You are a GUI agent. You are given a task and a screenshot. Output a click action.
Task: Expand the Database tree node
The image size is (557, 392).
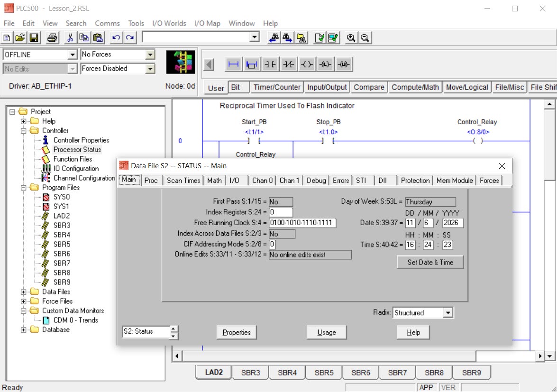23,330
